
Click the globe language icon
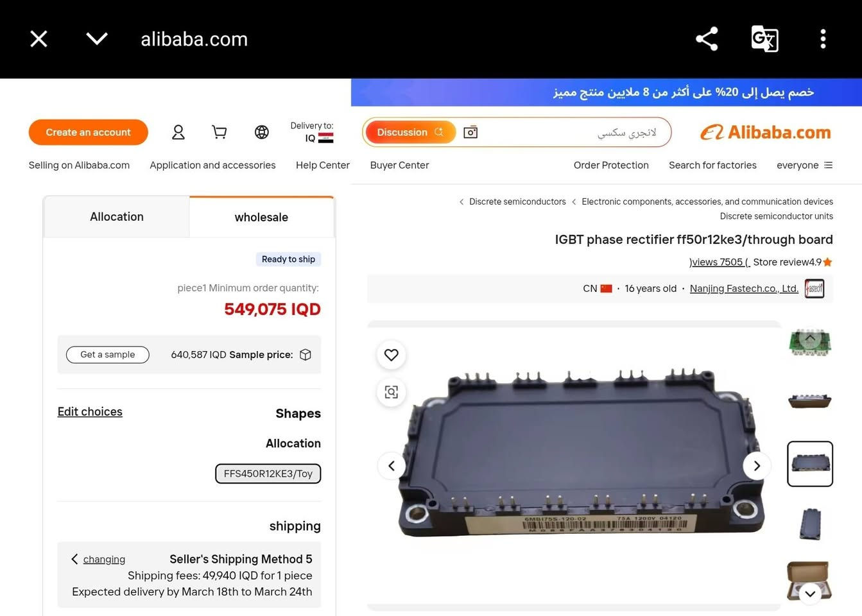262,132
